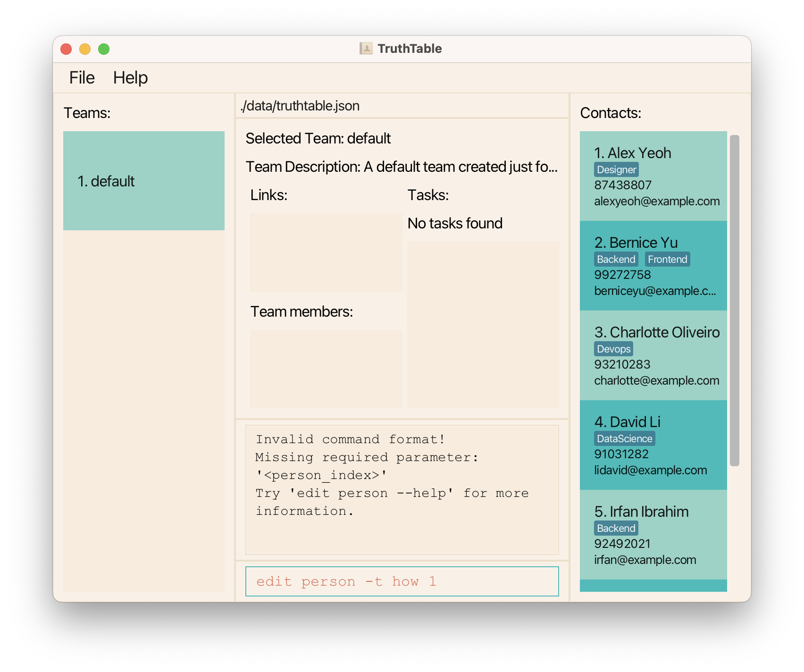
Task: Click the green zoom window button
Action: tap(104, 49)
